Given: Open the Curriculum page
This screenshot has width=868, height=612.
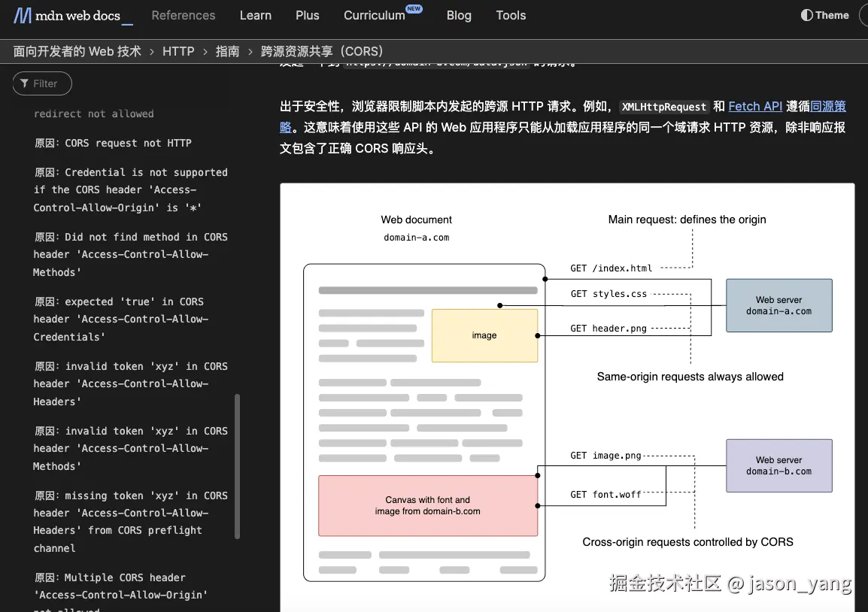Looking at the screenshot, I should click(375, 16).
